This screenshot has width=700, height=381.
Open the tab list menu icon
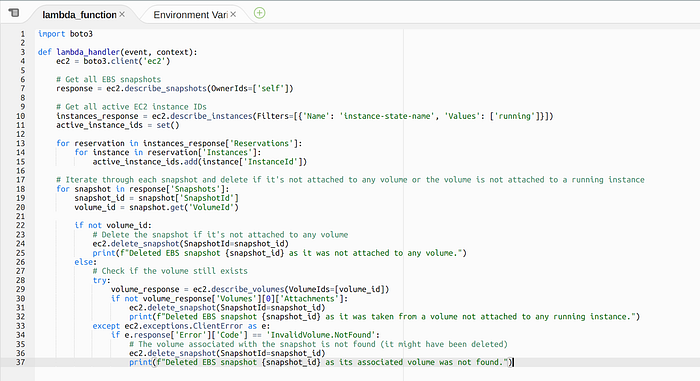tap(14, 13)
